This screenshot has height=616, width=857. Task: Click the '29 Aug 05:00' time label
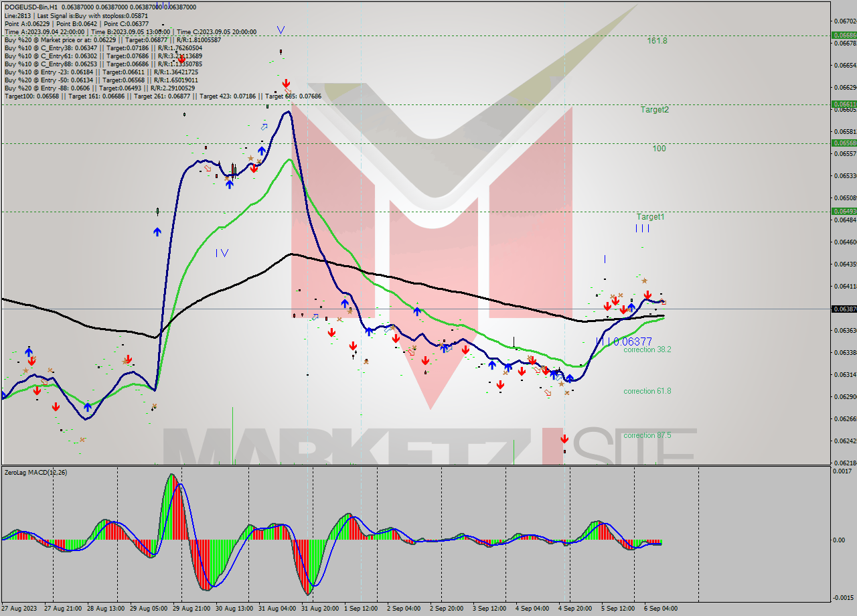(149, 609)
